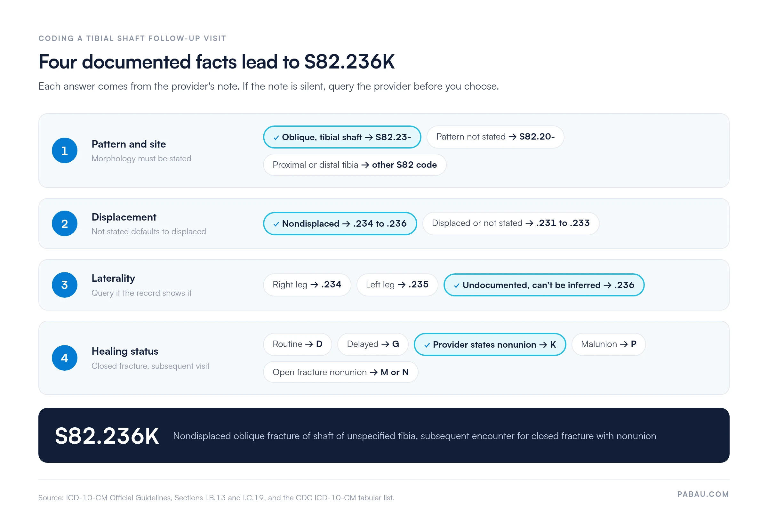Click the 'Pattern and site' heading
The height and width of the screenshot is (532, 768).
pos(129,144)
